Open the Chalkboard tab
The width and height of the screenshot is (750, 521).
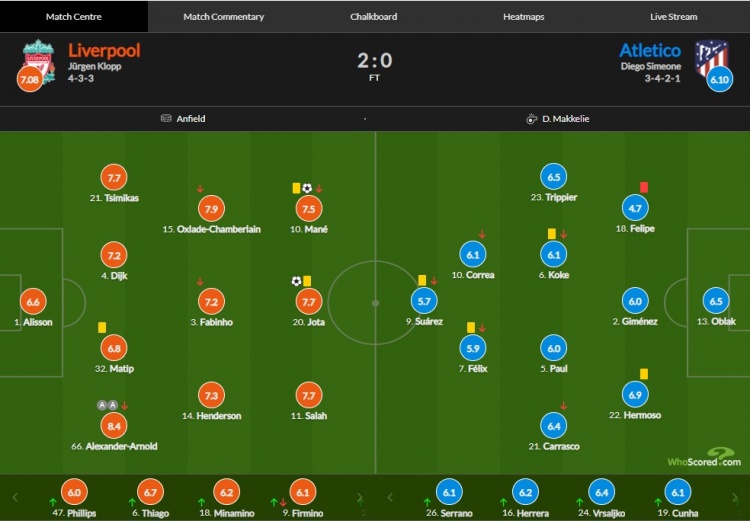pos(374,17)
